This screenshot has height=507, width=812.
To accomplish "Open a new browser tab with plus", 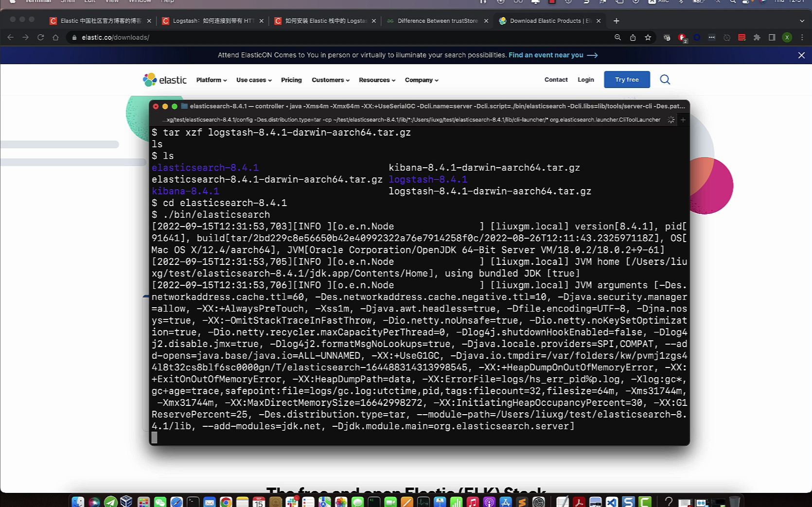I will [x=616, y=21].
